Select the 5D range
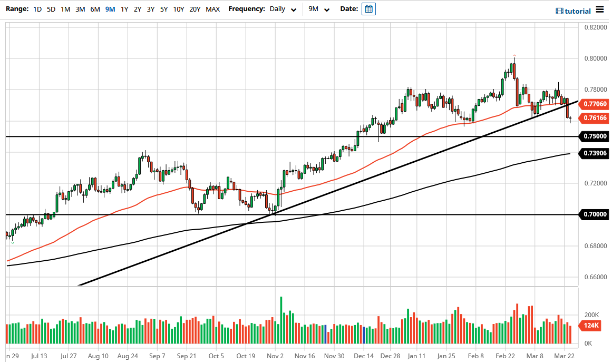This screenshot has width=612, height=364. tap(51, 9)
